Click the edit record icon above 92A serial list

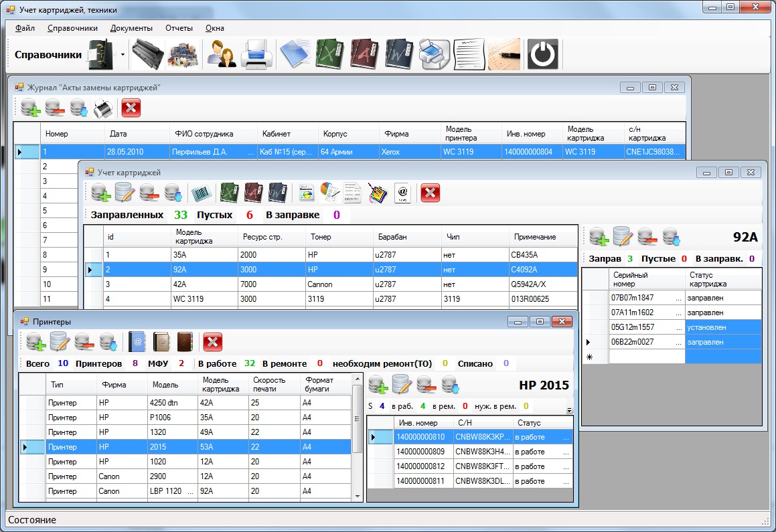coord(623,236)
